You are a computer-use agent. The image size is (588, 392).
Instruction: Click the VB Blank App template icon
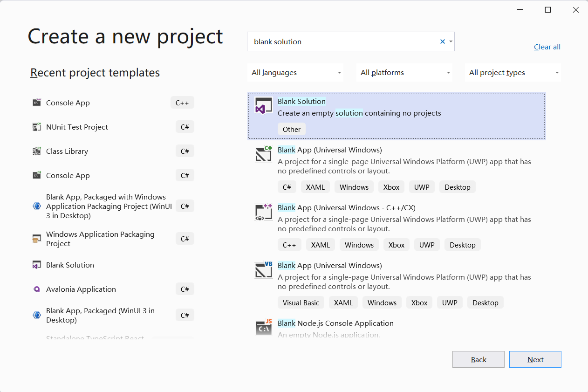pyautogui.click(x=263, y=270)
